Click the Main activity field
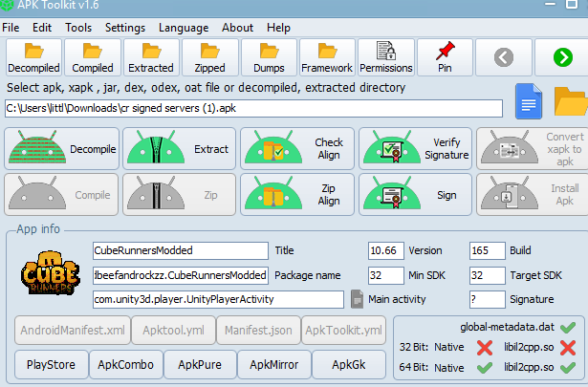Image resolution: width=588 pixels, height=387 pixels. click(x=218, y=299)
